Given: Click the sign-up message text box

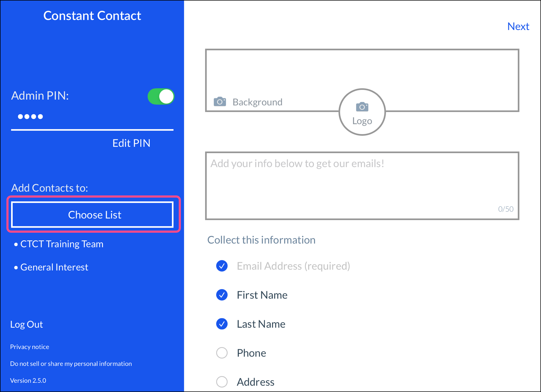Looking at the screenshot, I should (x=362, y=186).
